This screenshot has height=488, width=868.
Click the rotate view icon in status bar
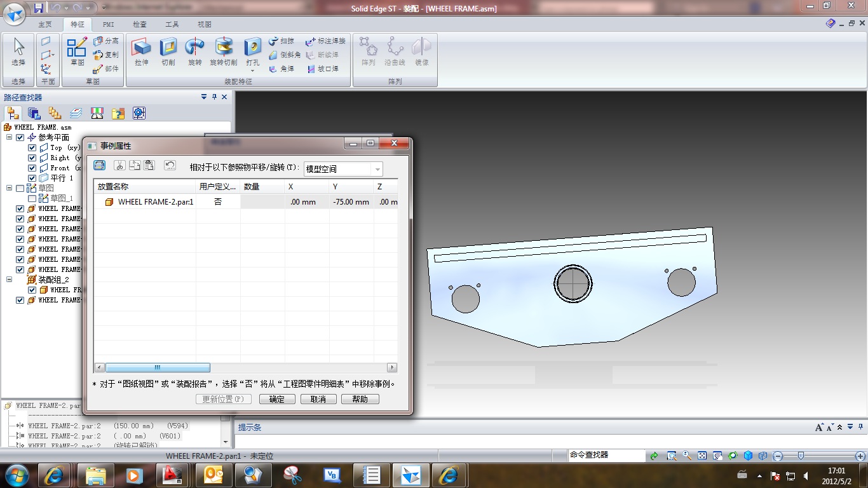733,456
